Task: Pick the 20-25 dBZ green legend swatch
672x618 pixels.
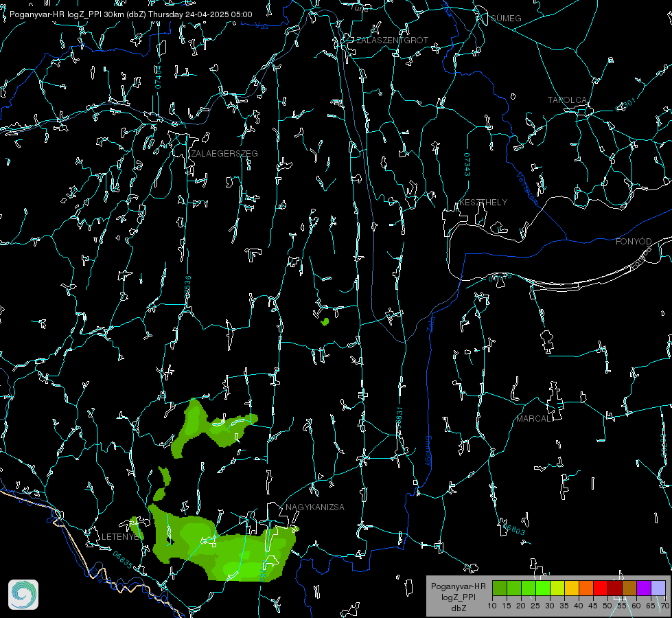Action: point(529,588)
